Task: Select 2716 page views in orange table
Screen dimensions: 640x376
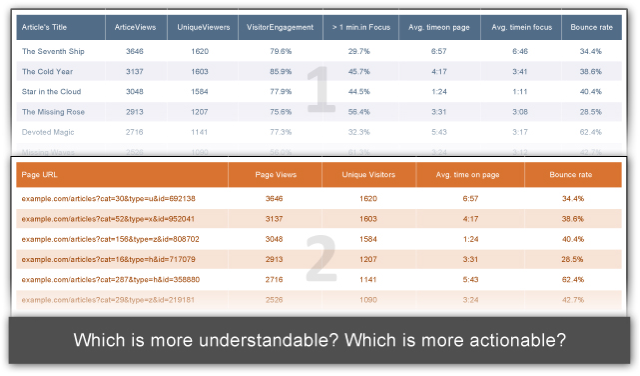Action: (x=274, y=280)
